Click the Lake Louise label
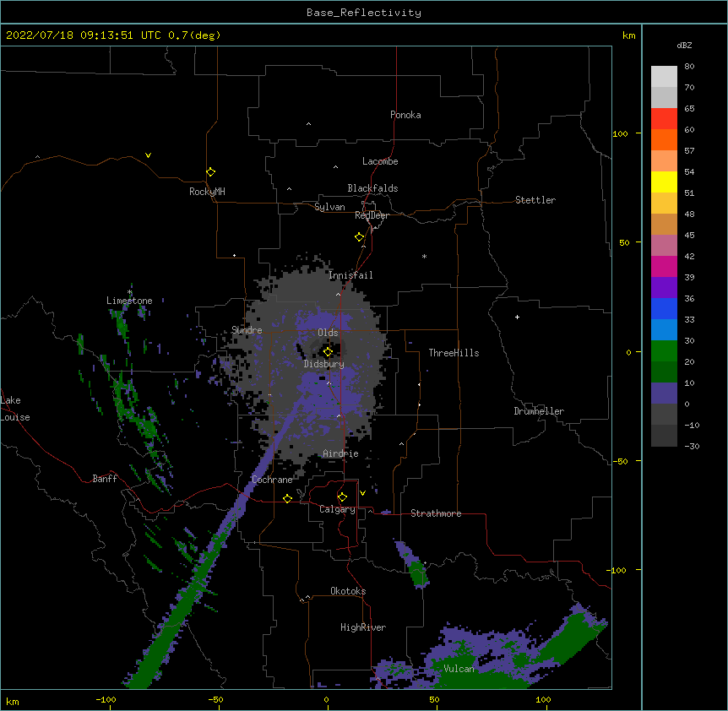This screenshot has width=728, height=711. point(15,409)
